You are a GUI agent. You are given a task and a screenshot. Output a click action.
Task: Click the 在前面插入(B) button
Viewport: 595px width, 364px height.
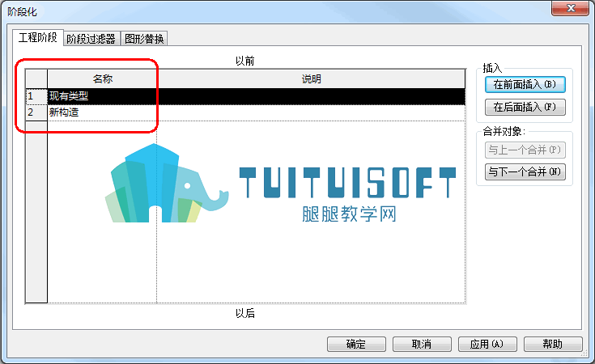(x=525, y=84)
